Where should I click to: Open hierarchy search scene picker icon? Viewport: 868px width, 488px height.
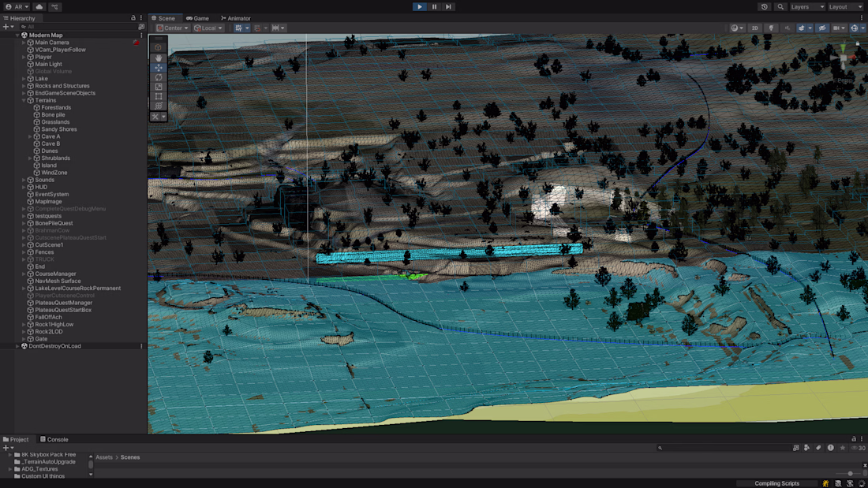pos(141,27)
